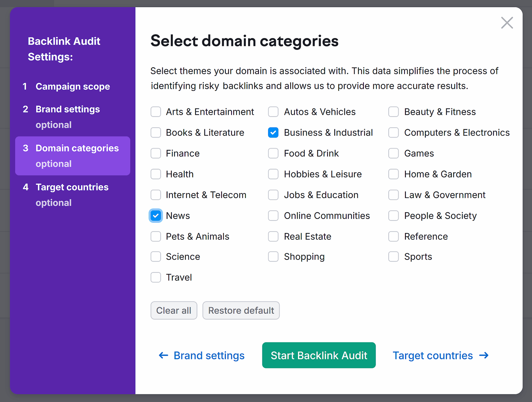This screenshot has height=402, width=532.
Task: Toggle the Shopping category on
Action: 273,256
